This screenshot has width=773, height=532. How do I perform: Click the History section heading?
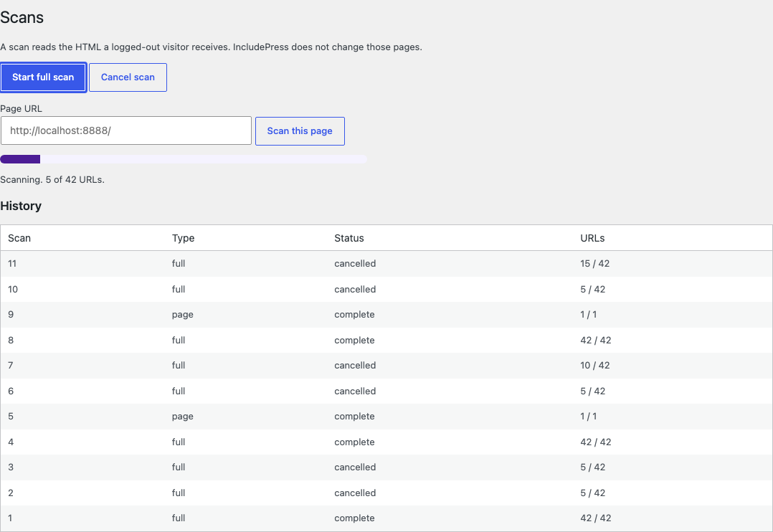tap(21, 206)
